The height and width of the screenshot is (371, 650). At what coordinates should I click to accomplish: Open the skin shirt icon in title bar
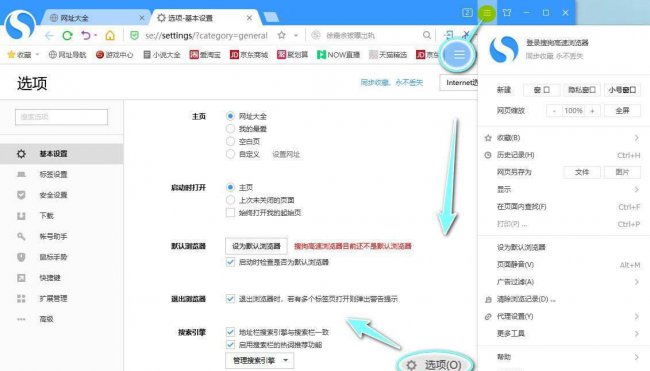(507, 13)
